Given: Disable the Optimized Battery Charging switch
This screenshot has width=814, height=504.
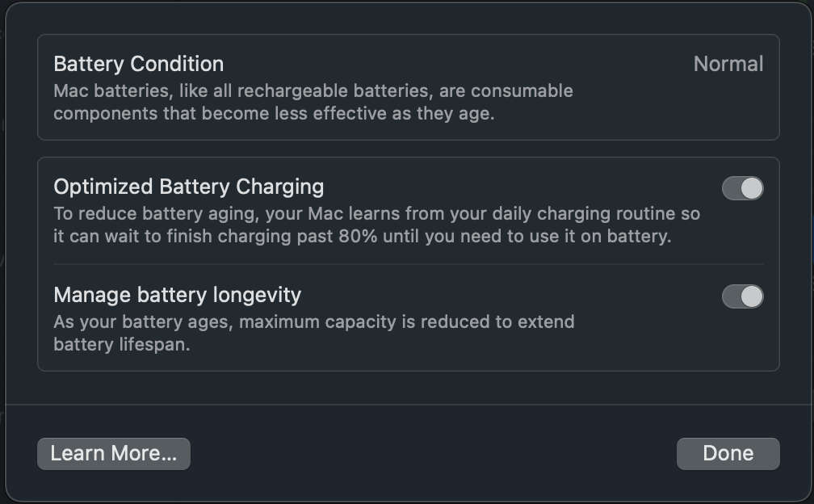Looking at the screenshot, I should (x=742, y=188).
